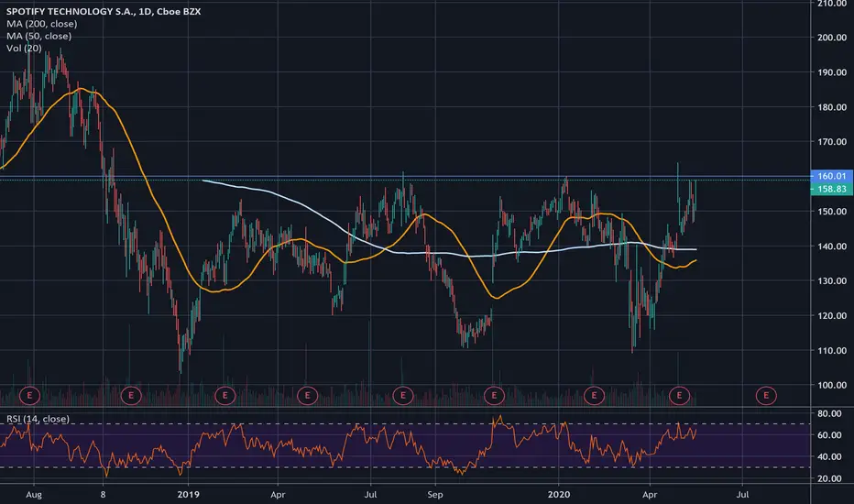Click the 120.00 price axis label
854x504 pixels.
(x=832, y=315)
